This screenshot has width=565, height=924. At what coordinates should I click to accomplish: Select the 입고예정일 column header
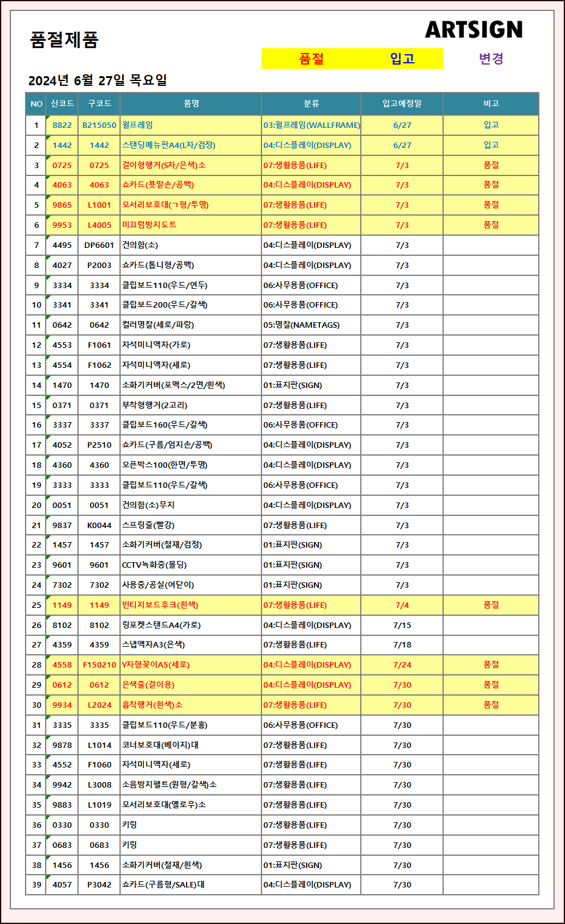click(x=402, y=104)
